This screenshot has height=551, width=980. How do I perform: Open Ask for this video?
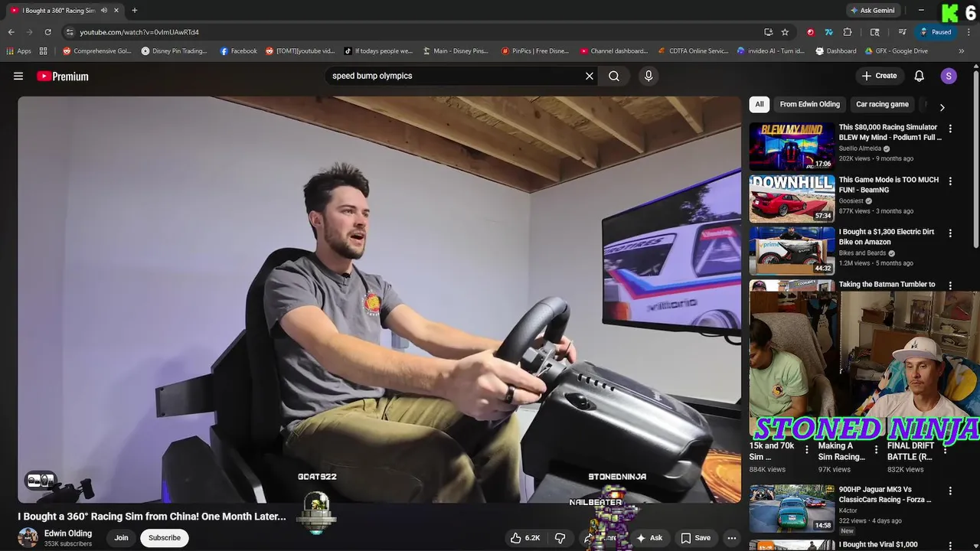[649, 538]
